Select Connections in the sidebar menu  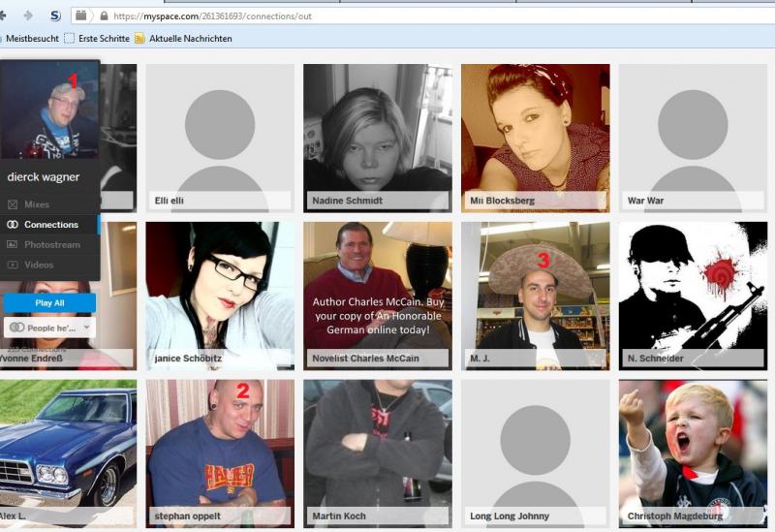(49, 225)
